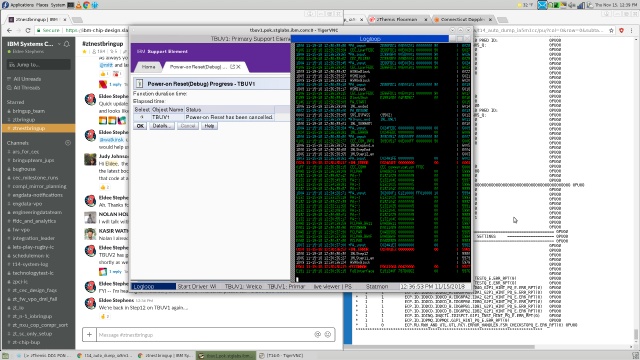The width and height of the screenshot is (640, 360).
Task: Expand the IBM Systems workspace menu
Action: pyautogui.click(x=59, y=44)
